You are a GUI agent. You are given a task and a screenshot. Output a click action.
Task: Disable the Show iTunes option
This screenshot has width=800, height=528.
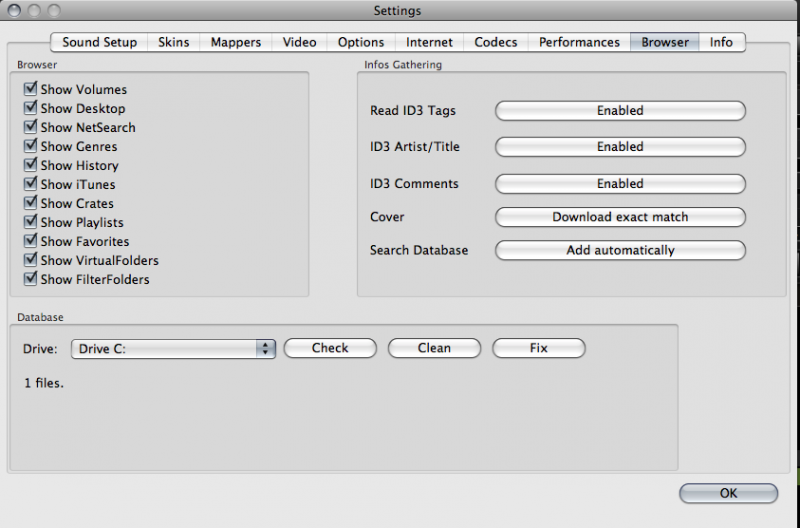(x=30, y=185)
